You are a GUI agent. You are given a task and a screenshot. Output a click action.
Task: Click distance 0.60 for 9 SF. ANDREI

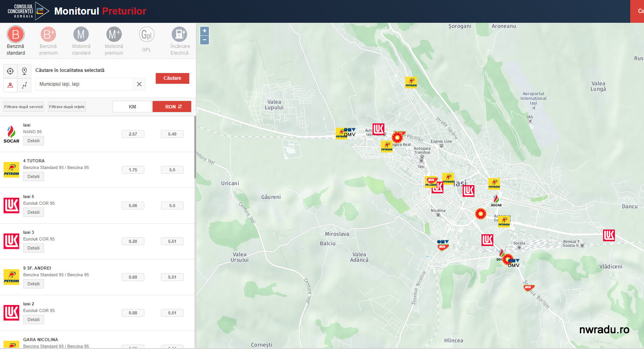(x=133, y=277)
